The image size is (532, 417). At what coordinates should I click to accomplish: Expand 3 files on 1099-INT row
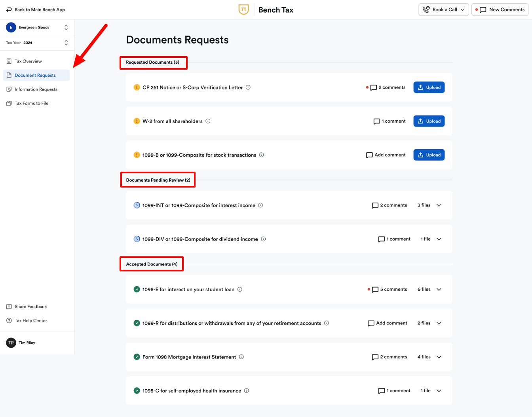point(429,205)
